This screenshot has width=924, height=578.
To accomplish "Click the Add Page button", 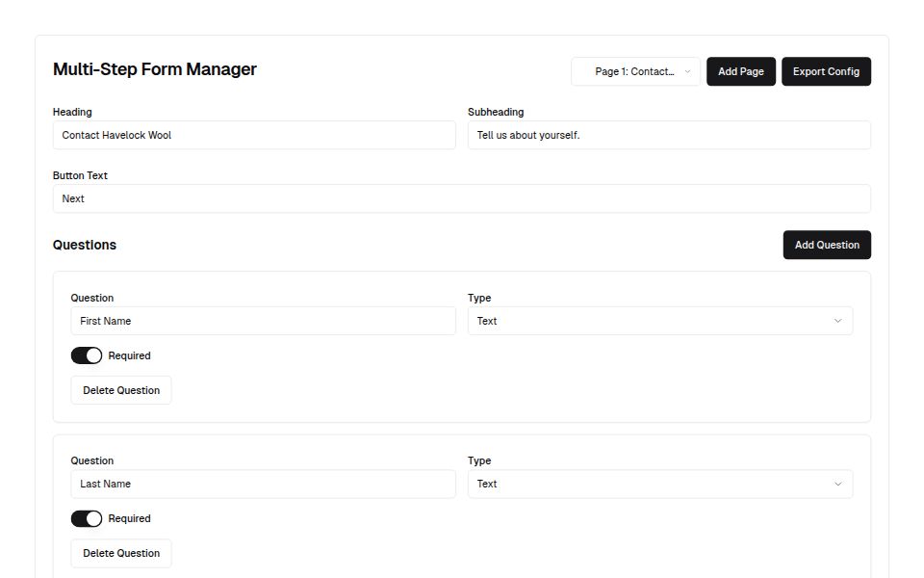I will (740, 71).
